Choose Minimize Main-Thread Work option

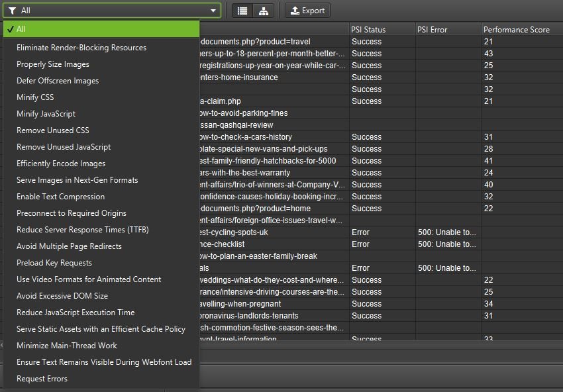[67, 346]
